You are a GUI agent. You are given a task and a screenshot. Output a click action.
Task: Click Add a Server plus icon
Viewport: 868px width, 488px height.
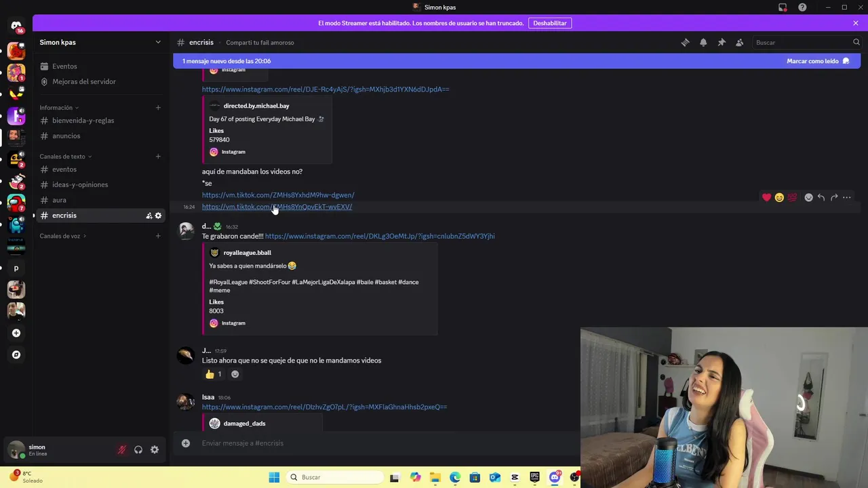pos(16,333)
